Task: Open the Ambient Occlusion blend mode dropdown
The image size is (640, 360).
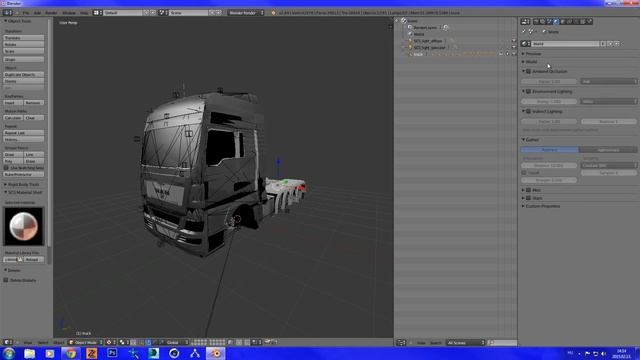Action: (x=609, y=82)
